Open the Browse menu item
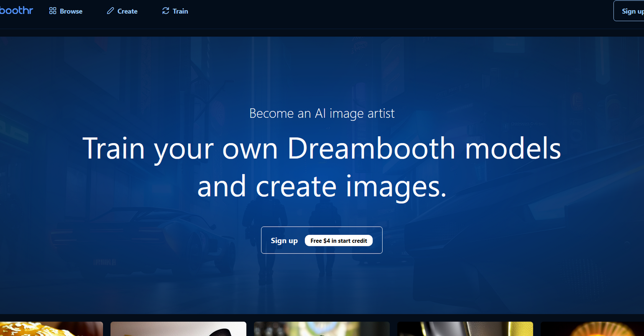 pos(66,11)
